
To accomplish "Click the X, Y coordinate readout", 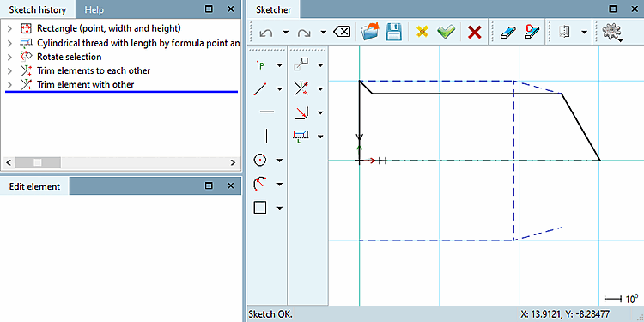I will 565,314.
